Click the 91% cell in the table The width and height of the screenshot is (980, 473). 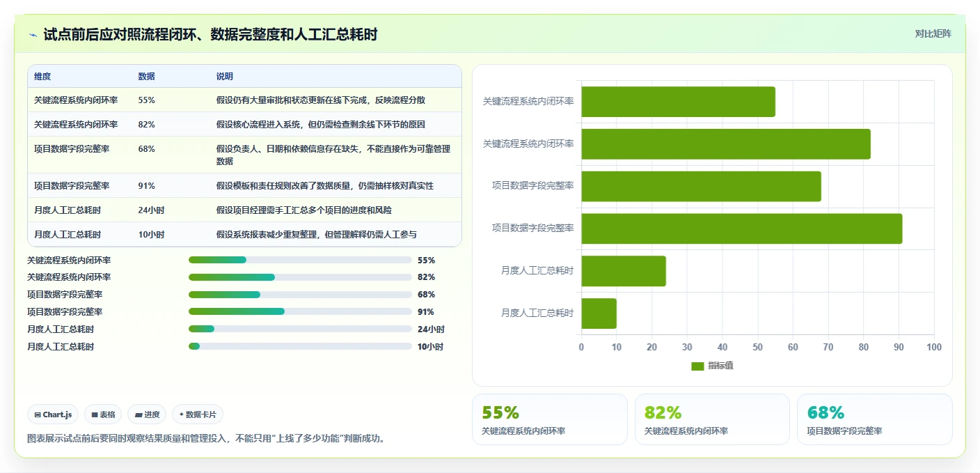(x=147, y=186)
